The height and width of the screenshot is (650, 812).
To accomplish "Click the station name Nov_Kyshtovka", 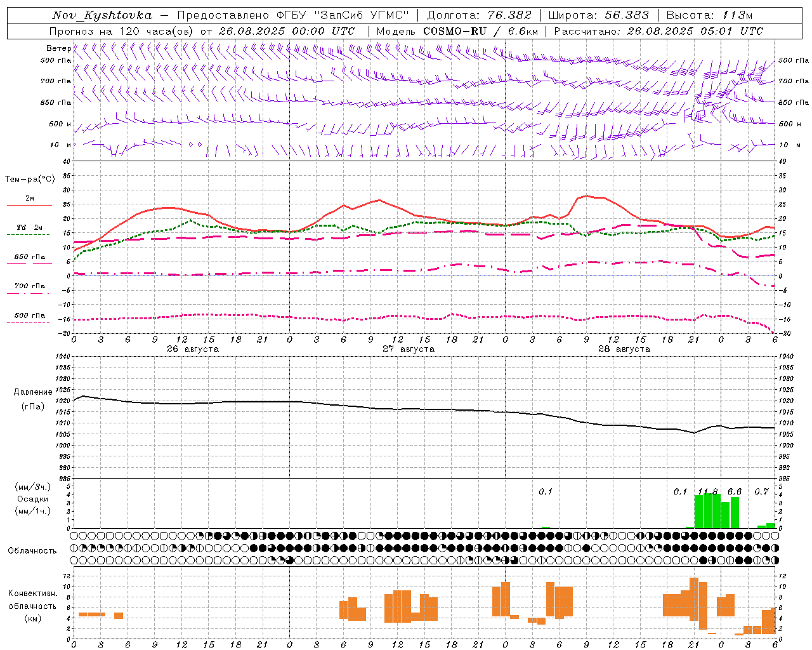I will pyautogui.click(x=102, y=15).
